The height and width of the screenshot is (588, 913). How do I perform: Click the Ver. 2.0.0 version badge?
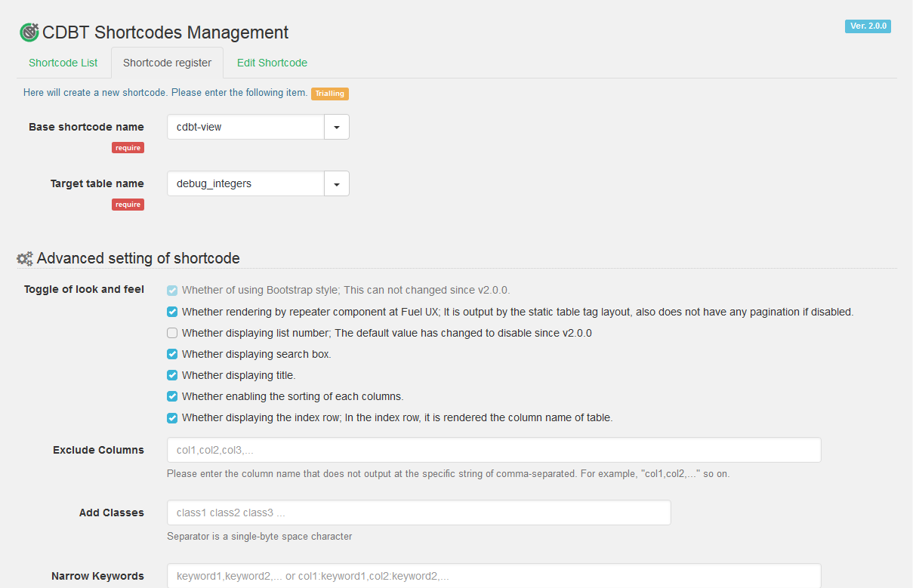pyautogui.click(x=868, y=26)
